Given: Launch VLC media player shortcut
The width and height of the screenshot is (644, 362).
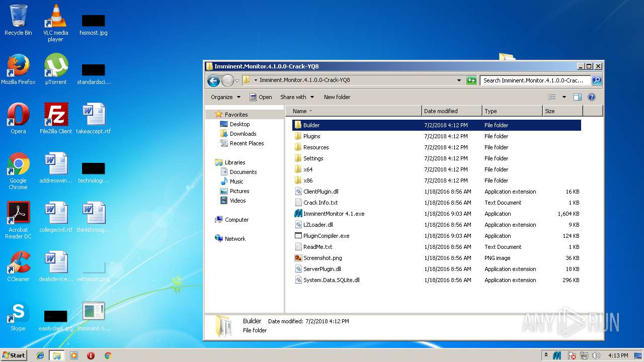Looking at the screenshot, I should (x=55, y=23).
